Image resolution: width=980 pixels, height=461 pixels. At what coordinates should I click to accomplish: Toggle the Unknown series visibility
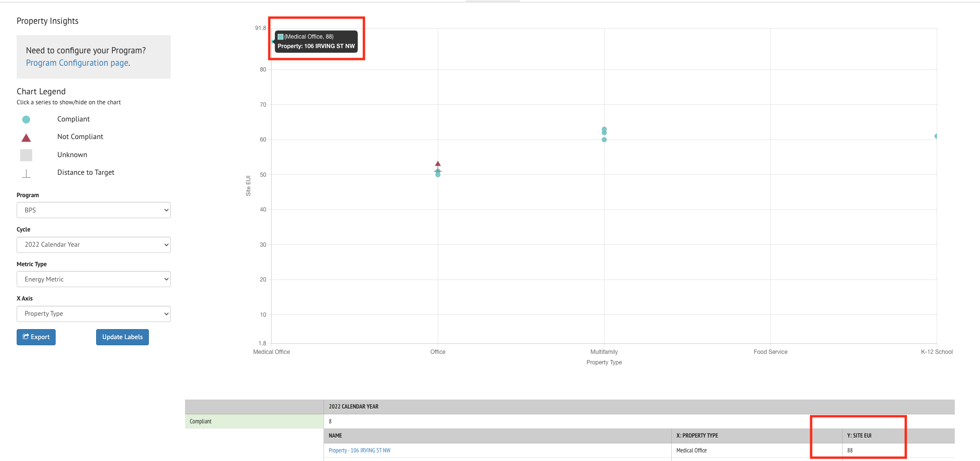pos(72,154)
